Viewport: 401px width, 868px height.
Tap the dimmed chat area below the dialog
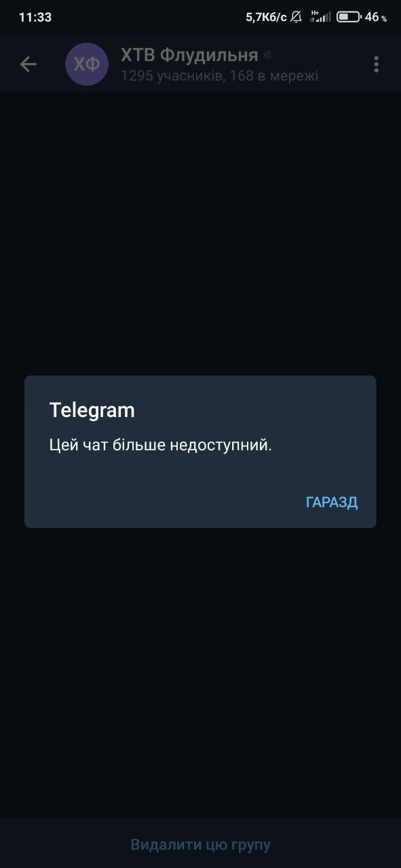200,671
